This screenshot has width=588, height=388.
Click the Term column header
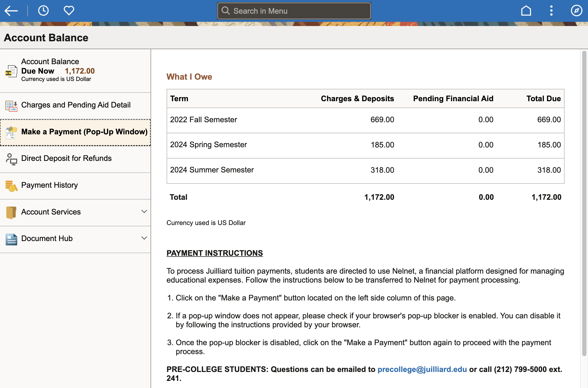(179, 99)
